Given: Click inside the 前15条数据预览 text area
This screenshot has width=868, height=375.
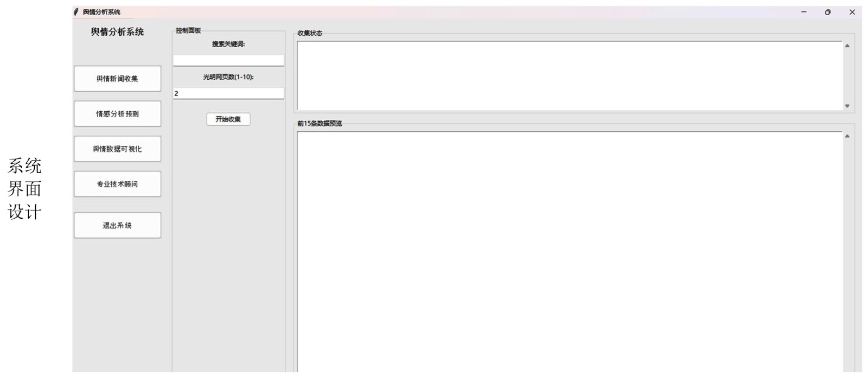Looking at the screenshot, I should (569, 250).
